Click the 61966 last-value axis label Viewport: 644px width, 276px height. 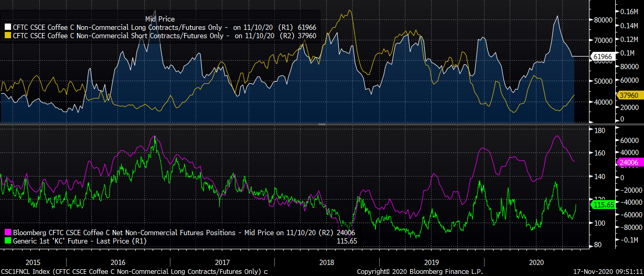pos(602,56)
